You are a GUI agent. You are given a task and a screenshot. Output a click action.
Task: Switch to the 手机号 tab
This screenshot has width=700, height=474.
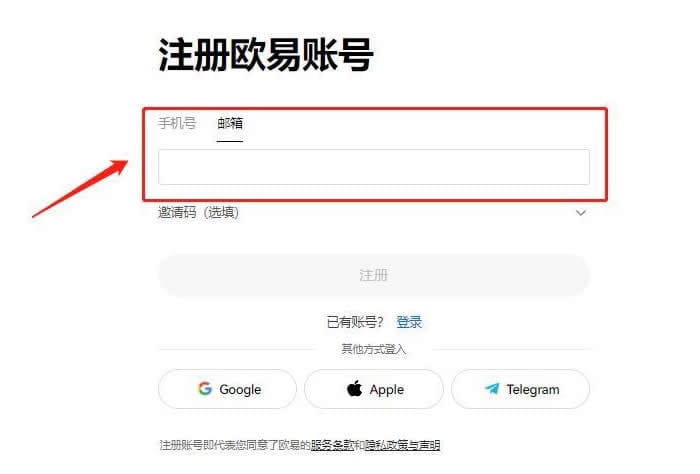[x=177, y=123]
